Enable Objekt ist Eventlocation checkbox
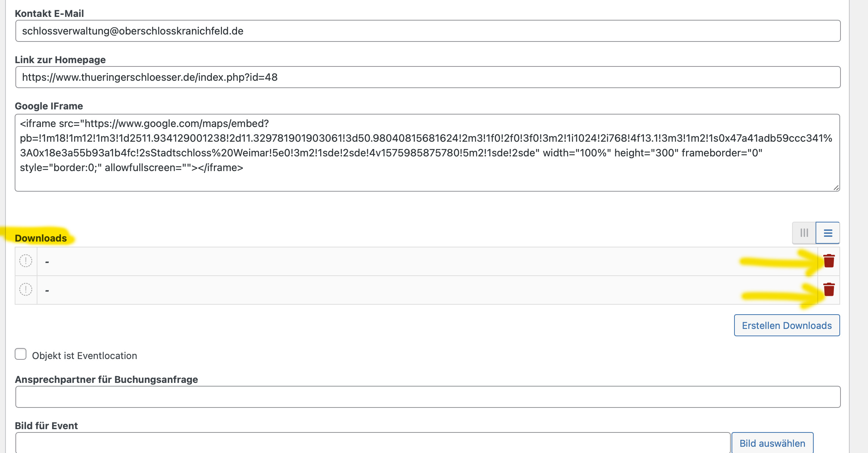The image size is (868, 453). pyautogui.click(x=21, y=354)
